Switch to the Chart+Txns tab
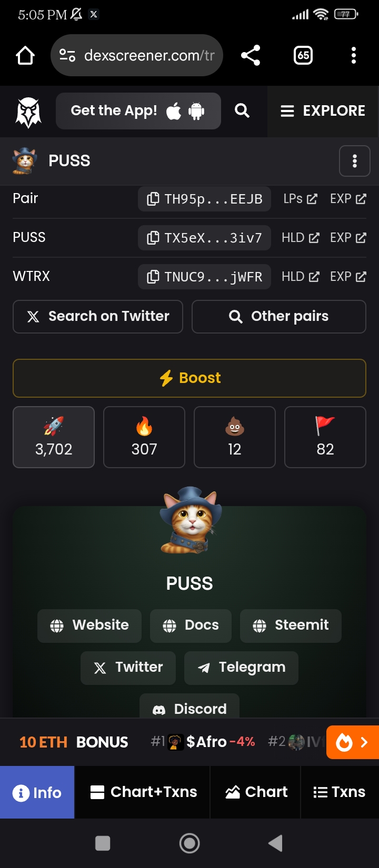The height and width of the screenshot is (868, 379). click(x=143, y=792)
